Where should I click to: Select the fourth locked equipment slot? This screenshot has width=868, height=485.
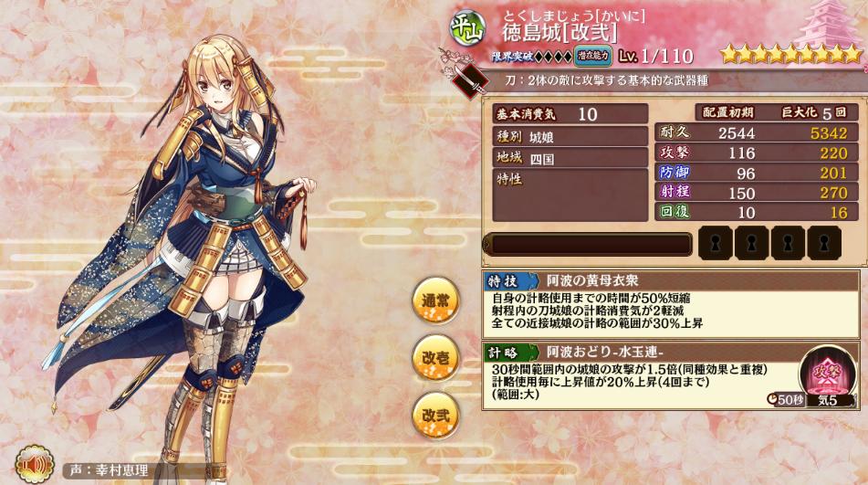[824, 243]
